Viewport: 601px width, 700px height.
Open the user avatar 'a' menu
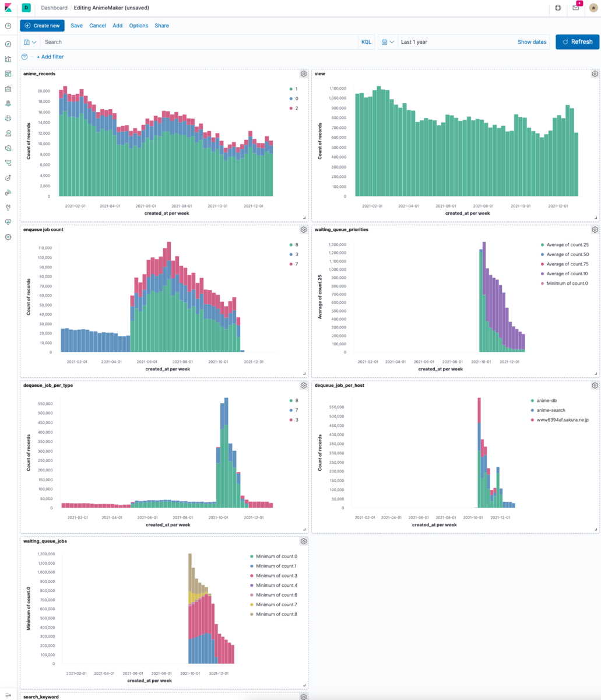pos(593,8)
